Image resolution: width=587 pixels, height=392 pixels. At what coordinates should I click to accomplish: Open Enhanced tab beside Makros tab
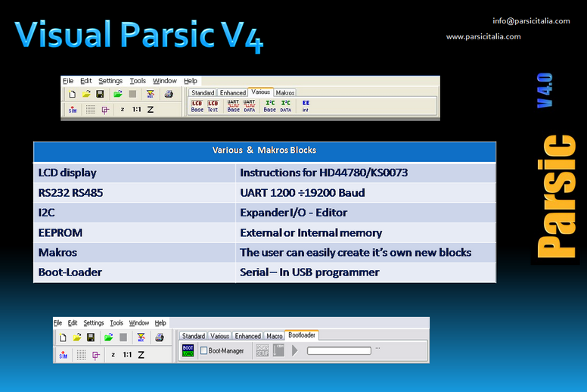tap(233, 92)
